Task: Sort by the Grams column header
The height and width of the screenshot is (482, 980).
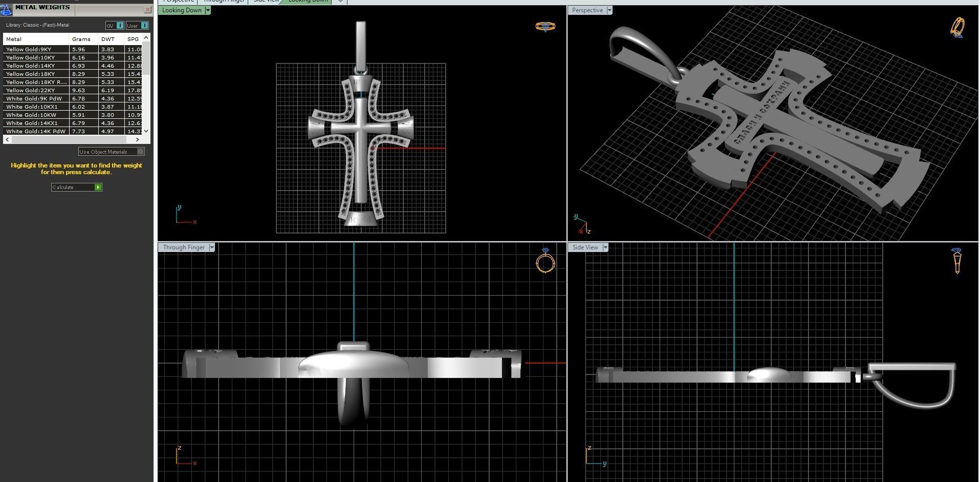Action: (83, 39)
